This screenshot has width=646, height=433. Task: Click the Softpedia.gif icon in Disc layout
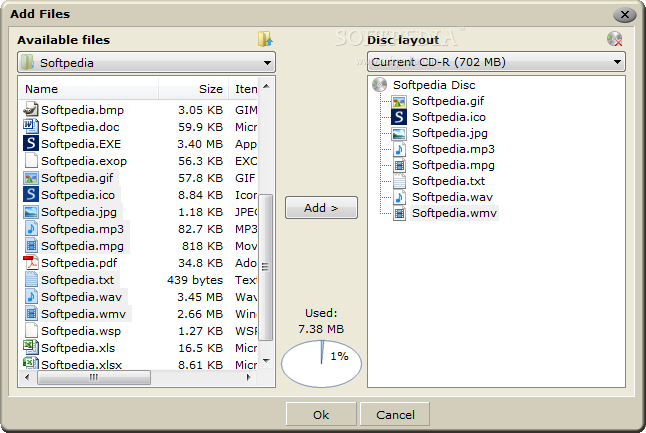coord(399,101)
